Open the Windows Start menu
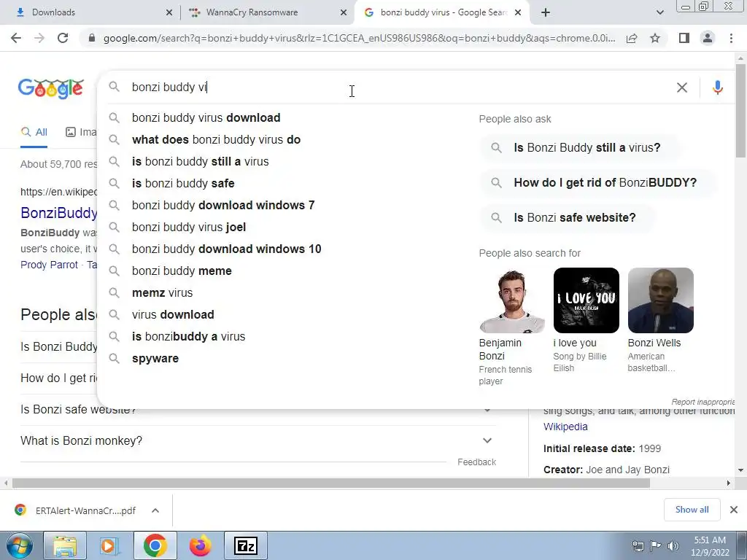 pos(20,545)
